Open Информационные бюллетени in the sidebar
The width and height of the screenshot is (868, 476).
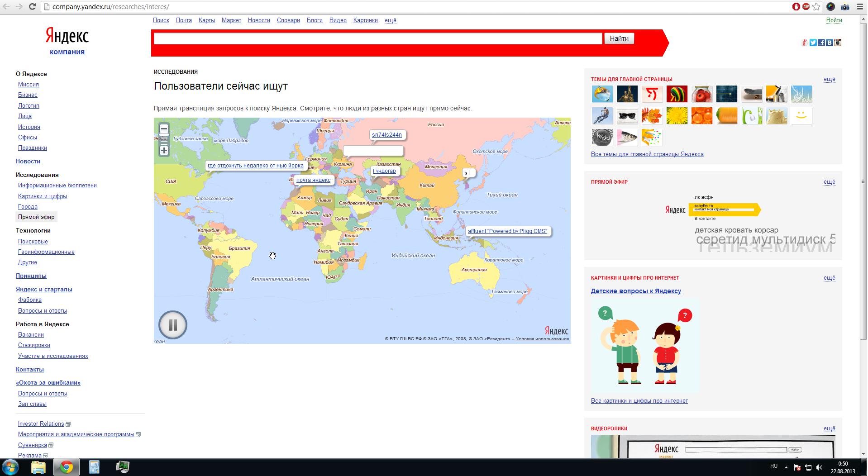57,186
